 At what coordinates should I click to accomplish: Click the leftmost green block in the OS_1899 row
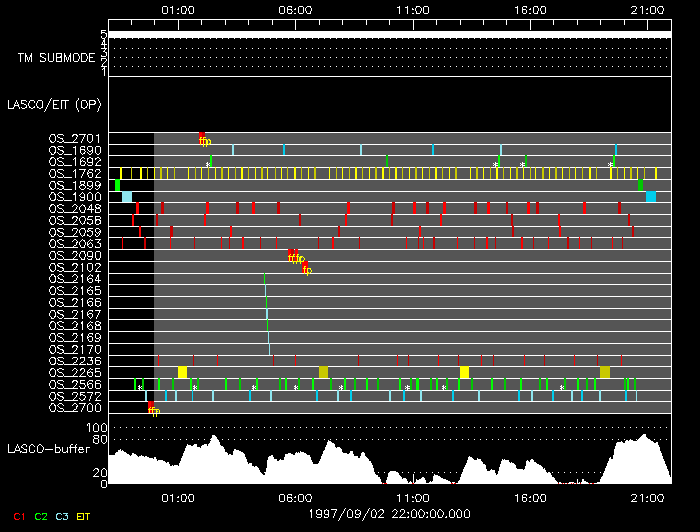pyautogui.click(x=117, y=185)
